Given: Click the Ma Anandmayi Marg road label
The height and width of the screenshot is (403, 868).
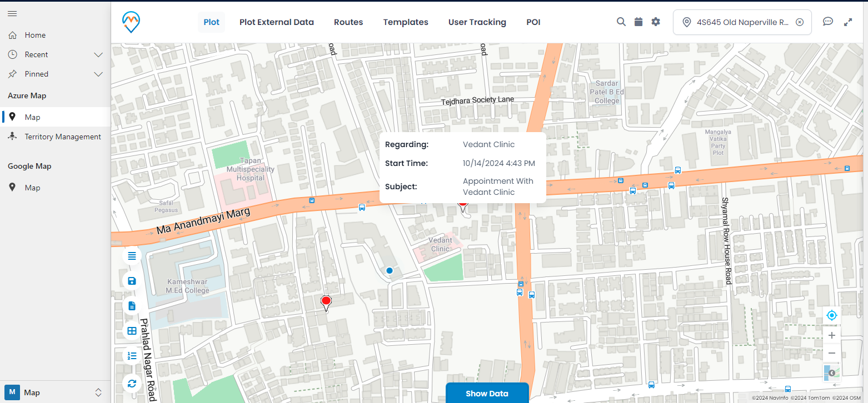Looking at the screenshot, I should 203,221.
